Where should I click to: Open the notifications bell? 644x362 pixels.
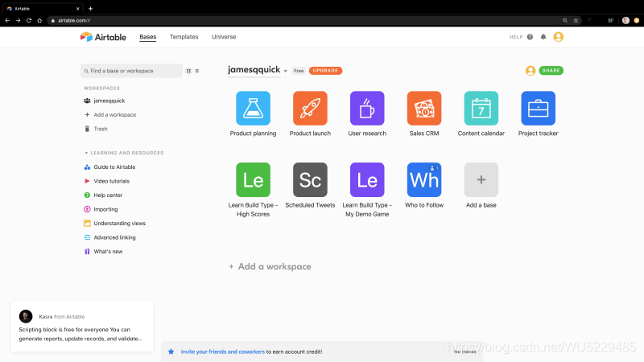point(543,37)
